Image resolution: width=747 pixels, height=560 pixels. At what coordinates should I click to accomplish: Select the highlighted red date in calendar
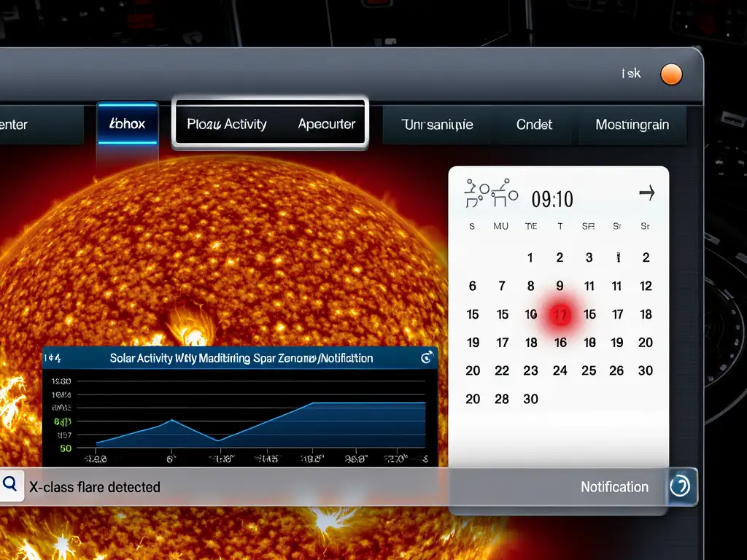coord(560,314)
